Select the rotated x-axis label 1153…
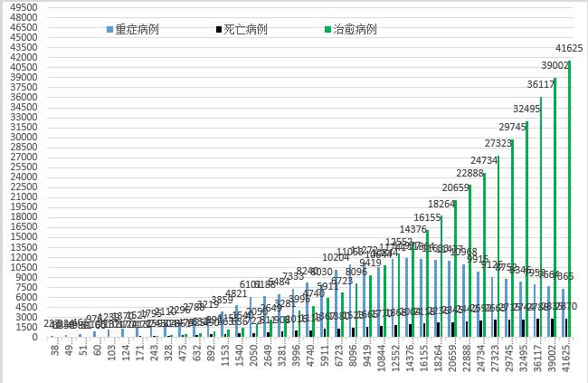Image resolution: width=588 pixels, height=383 pixels. tap(225, 353)
